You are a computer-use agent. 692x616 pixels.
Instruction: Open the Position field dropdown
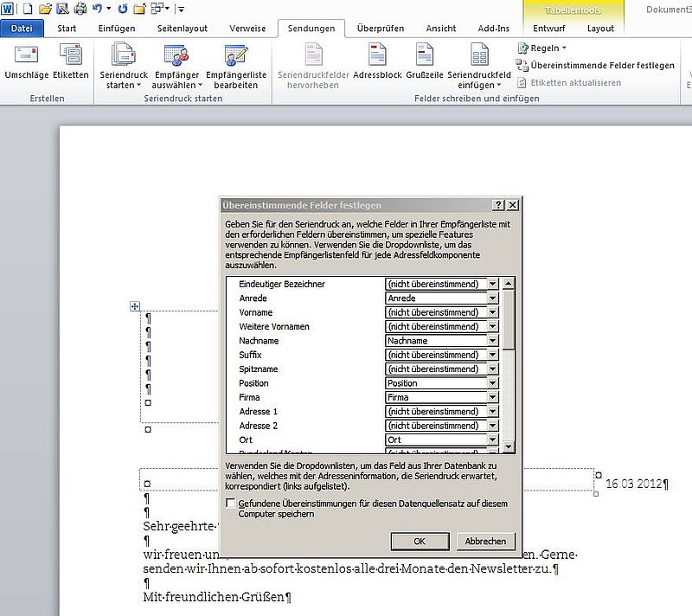click(x=492, y=382)
